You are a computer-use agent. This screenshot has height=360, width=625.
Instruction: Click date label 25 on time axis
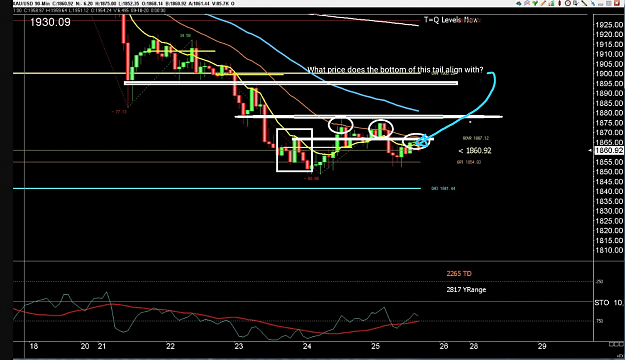[x=375, y=346]
